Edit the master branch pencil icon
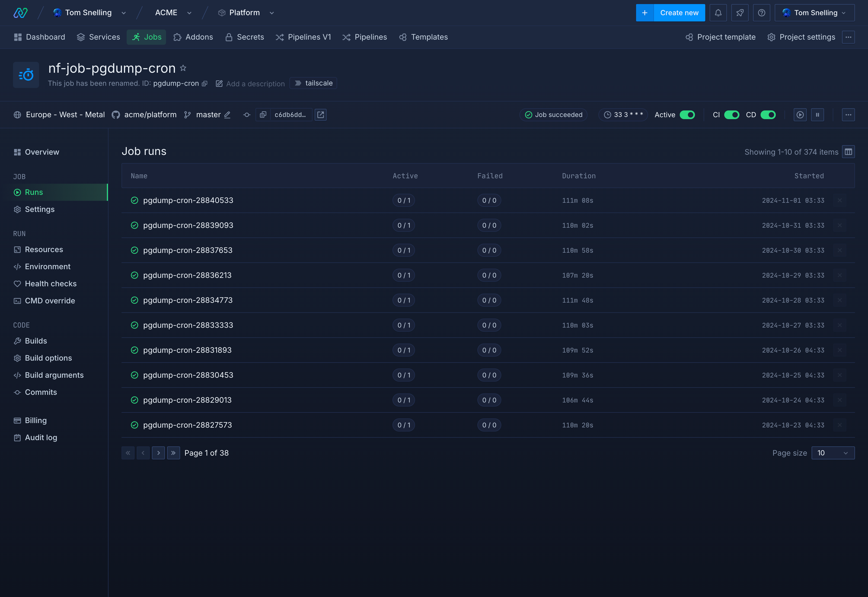This screenshot has width=868, height=597. 227,115
